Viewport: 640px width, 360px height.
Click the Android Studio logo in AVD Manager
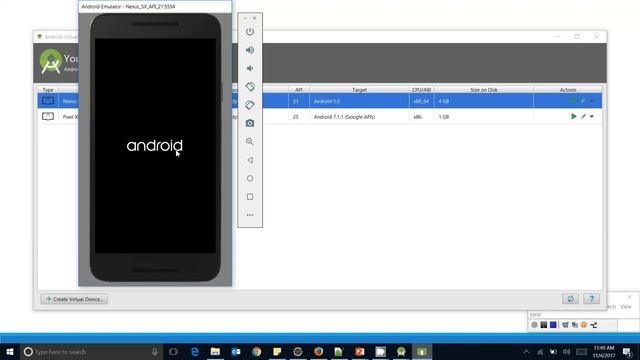pos(51,61)
